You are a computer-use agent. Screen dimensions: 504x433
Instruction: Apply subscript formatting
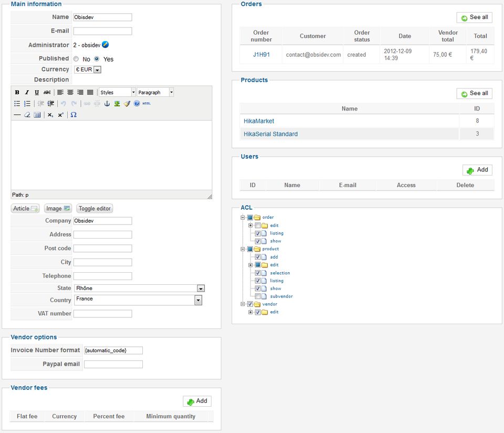(x=50, y=115)
